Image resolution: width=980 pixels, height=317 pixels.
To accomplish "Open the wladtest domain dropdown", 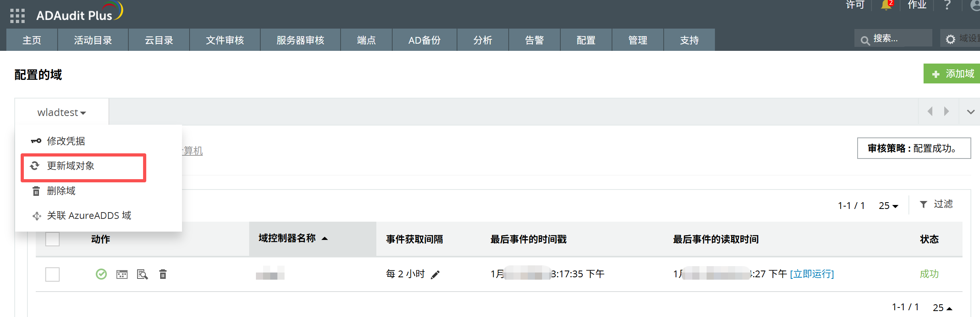I will point(62,113).
